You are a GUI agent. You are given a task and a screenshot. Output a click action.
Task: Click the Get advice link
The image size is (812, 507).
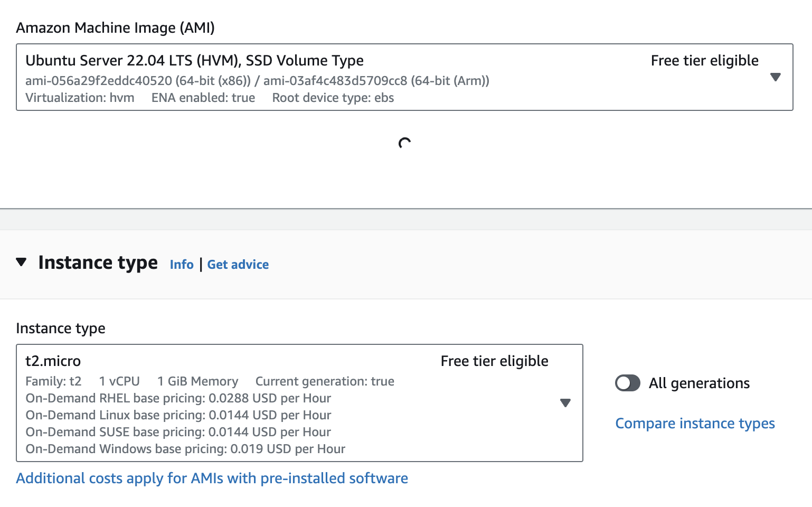(x=238, y=265)
